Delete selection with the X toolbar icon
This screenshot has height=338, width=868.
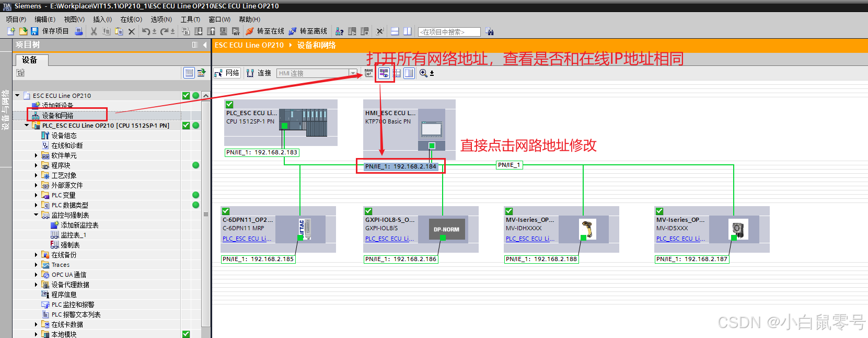(x=132, y=31)
